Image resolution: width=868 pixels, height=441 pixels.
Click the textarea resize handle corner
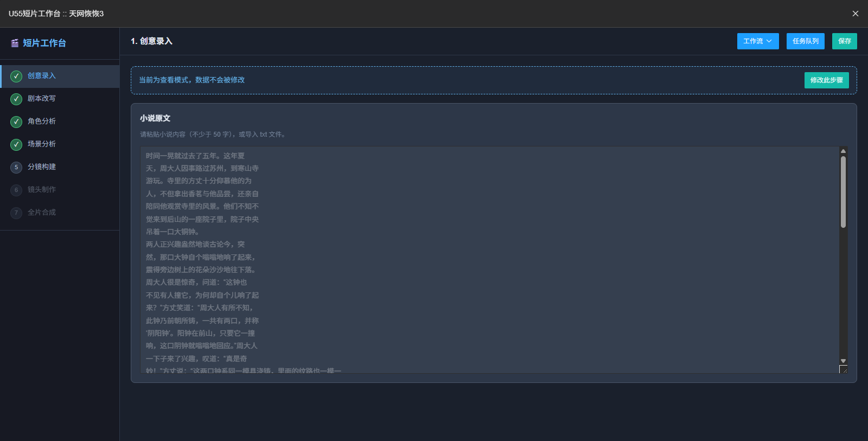843,369
